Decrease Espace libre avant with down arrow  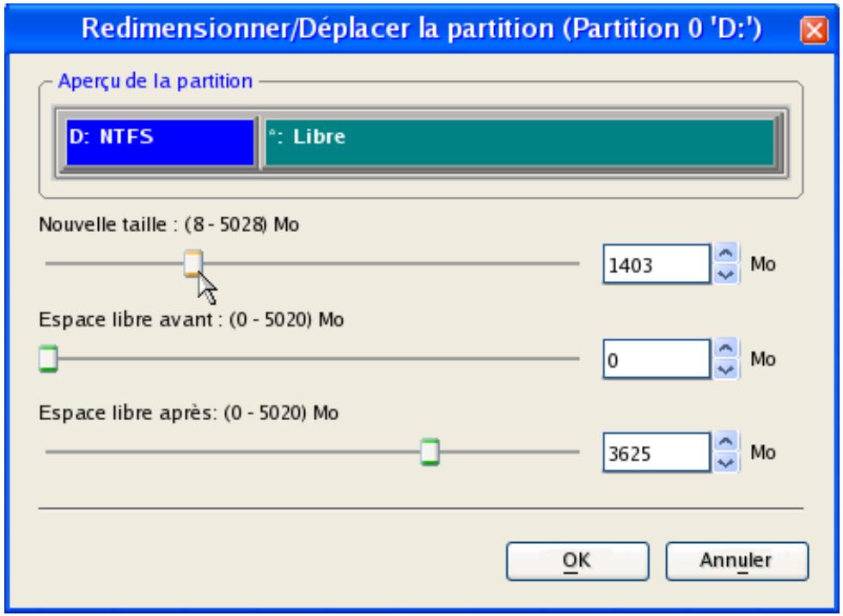click(x=726, y=369)
